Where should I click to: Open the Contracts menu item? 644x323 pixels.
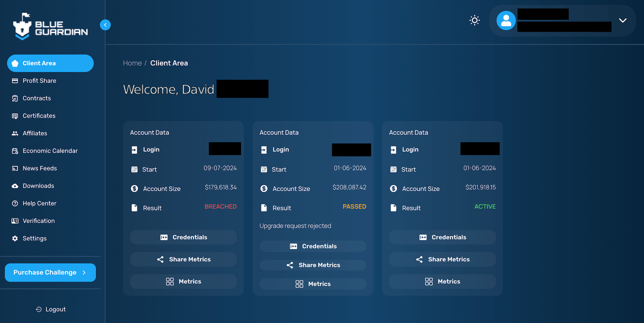pyautogui.click(x=37, y=98)
